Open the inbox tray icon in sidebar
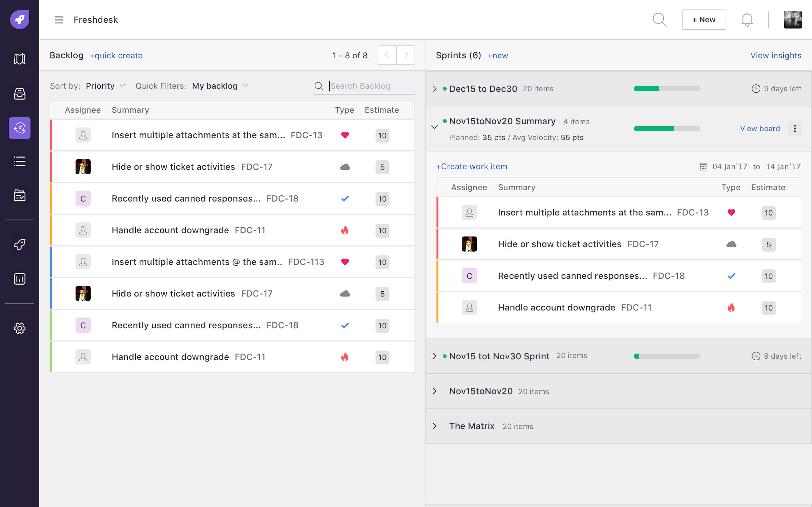 coord(19,93)
